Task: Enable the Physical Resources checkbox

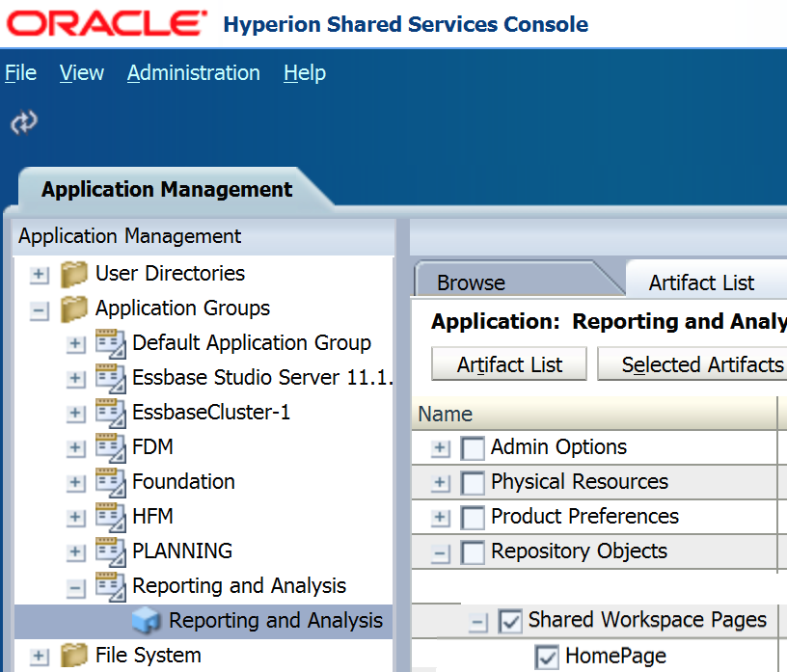Action: coord(473,483)
